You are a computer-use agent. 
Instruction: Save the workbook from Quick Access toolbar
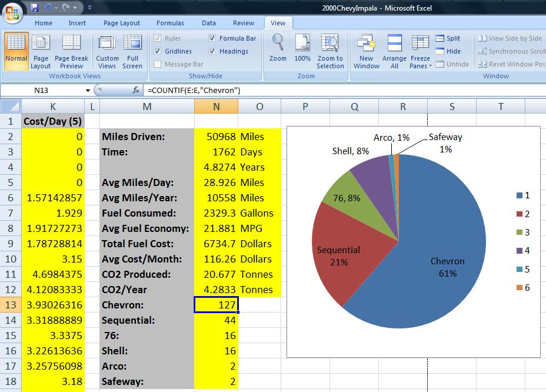click(35, 7)
